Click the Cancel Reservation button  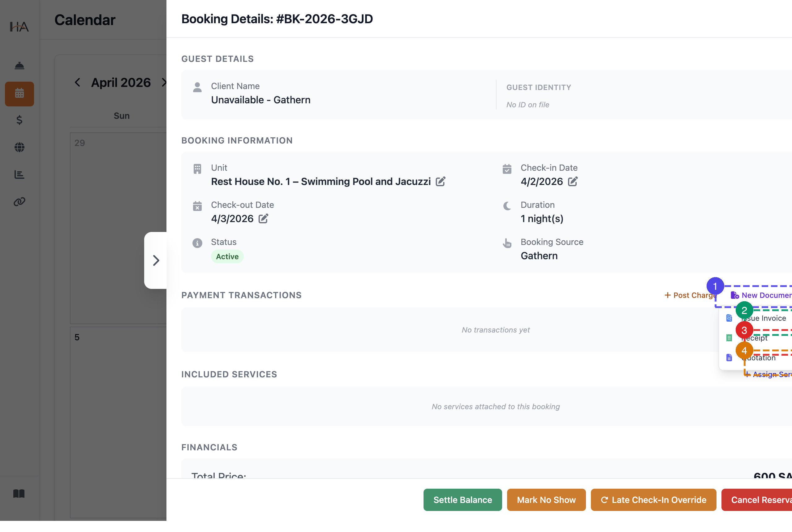tap(757, 500)
